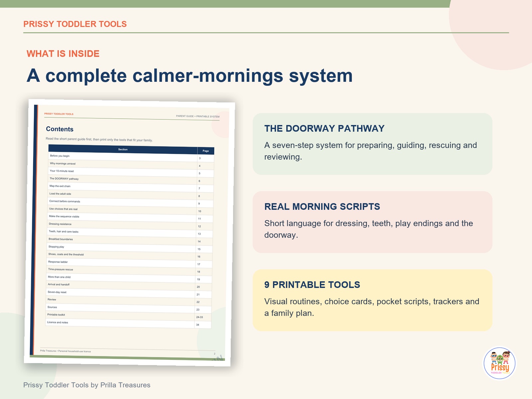Select 'Licence and notes' contents row
This screenshot has height=399, width=532.
128,324
